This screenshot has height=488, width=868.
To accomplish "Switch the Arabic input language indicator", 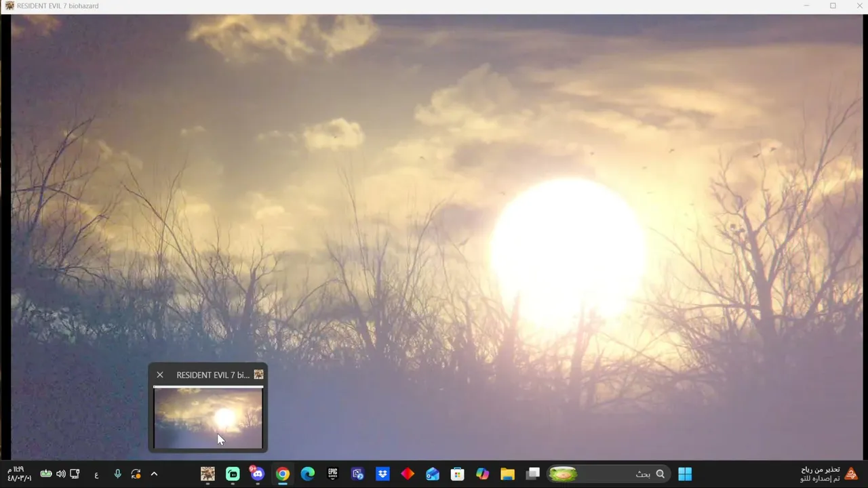I will click(96, 474).
